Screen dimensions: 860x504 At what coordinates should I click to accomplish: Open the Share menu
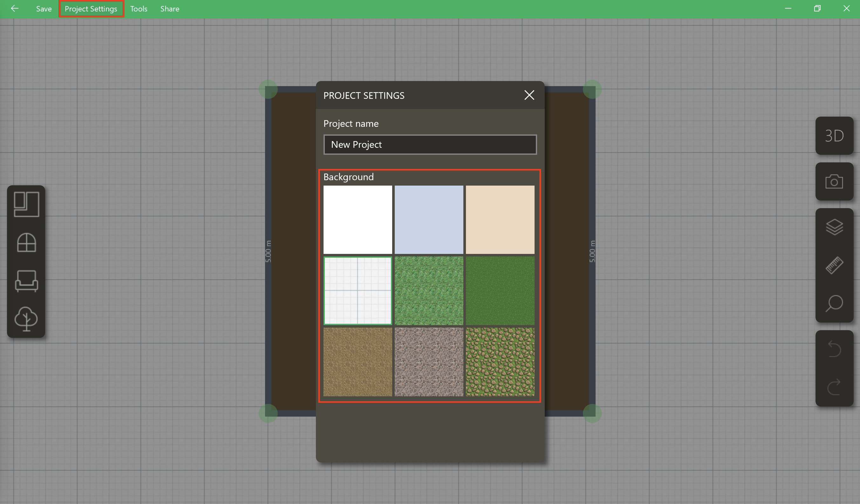click(170, 9)
